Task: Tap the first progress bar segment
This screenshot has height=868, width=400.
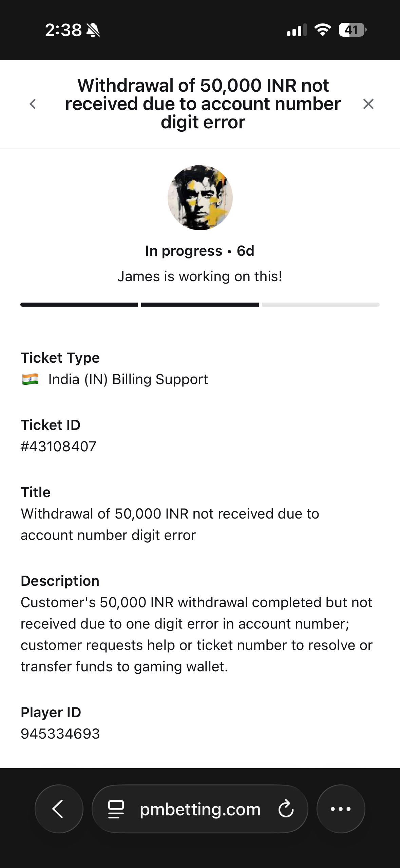Action: coord(79,305)
